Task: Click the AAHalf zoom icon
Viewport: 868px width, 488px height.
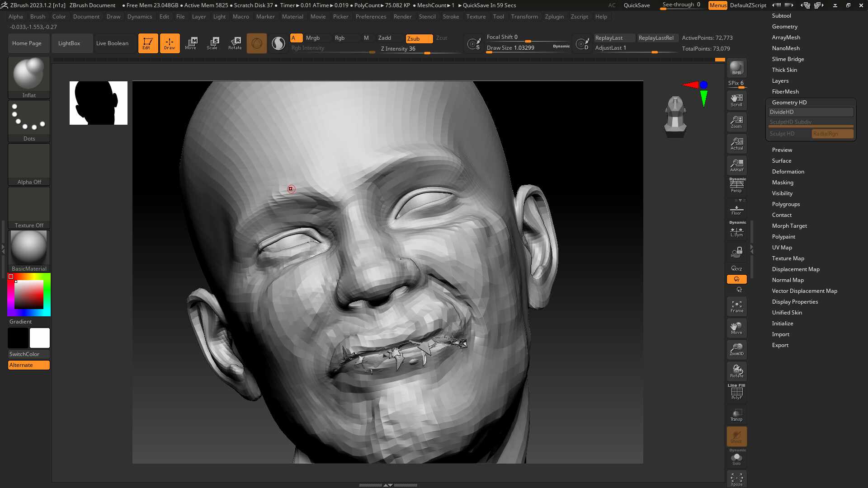Action: [736, 165]
